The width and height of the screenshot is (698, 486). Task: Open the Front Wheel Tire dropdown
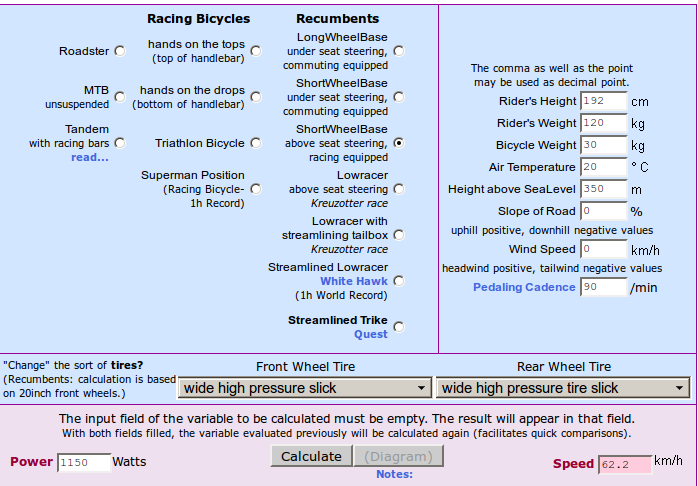tap(305, 388)
